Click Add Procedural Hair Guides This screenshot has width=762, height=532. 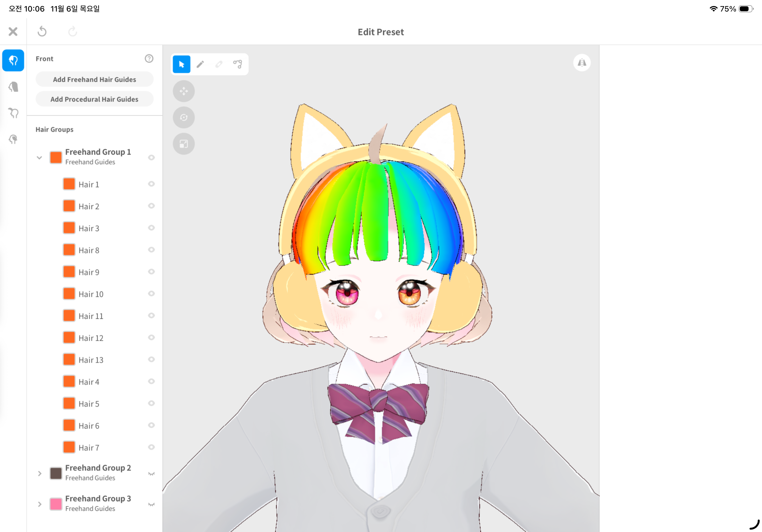[x=94, y=99]
